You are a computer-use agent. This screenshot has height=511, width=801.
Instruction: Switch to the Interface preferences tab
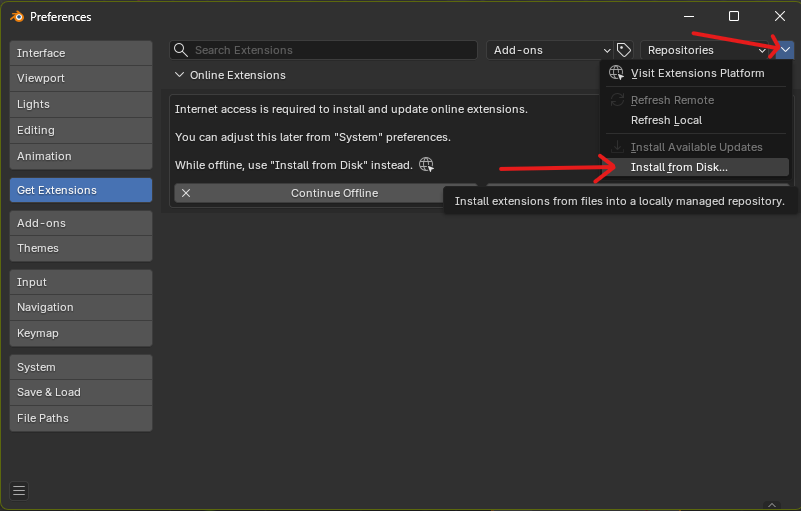point(81,53)
